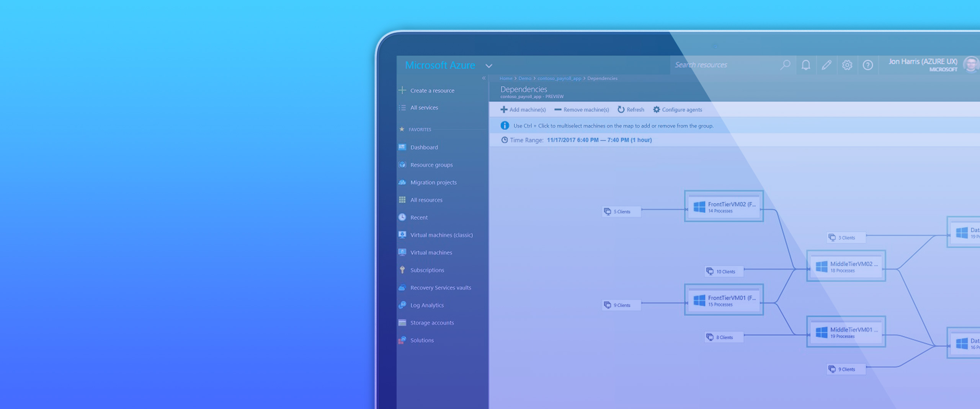Open Dashboard from the favorites list
Image resolution: width=980 pixels, height=409 pixels.
tap(424, 147)
